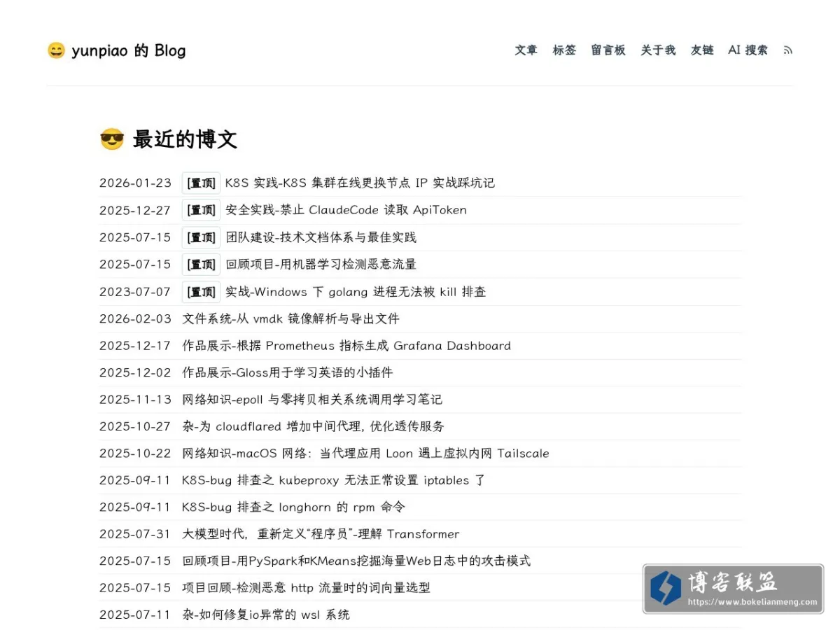The width and height of the screenshot is (840, 630).
Task: Click the 最近的博文 heading
Action: 169,139
